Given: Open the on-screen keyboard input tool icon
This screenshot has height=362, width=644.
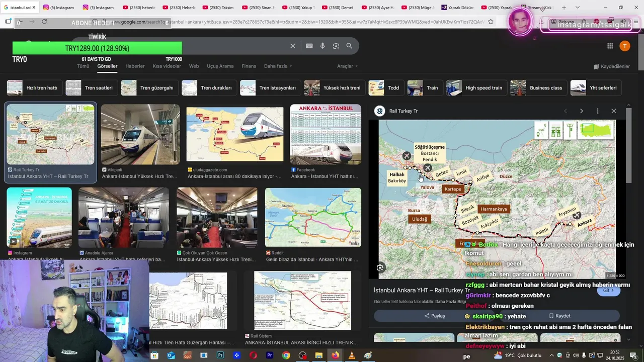Looking at the screenshot, I should click(309, 46).
